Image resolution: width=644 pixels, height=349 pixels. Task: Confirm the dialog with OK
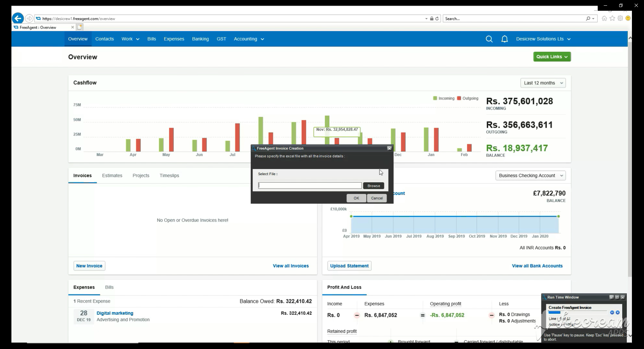(x=356, y=198)
